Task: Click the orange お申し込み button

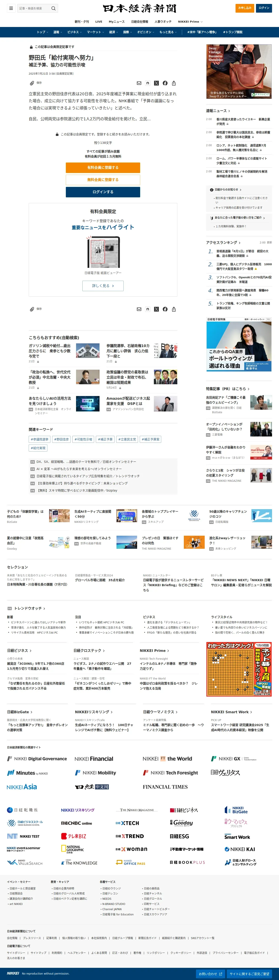Action: (245, 8)
